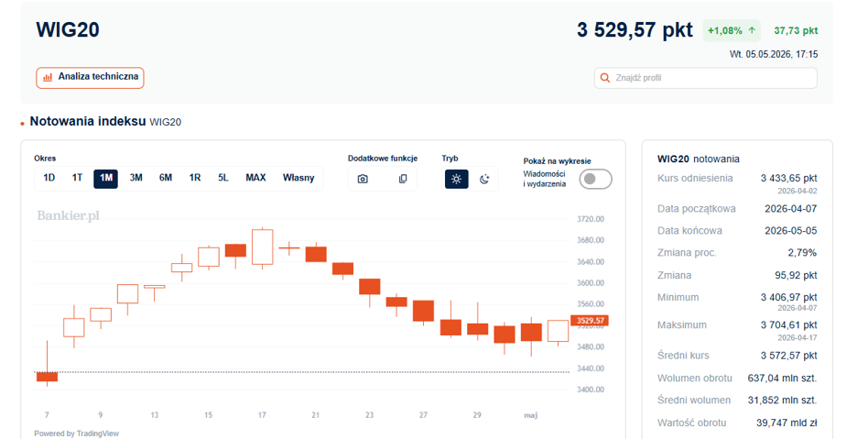Click the maj label on the date axis
The height and width of the screenshot is (439, 868).
point(530,415)
